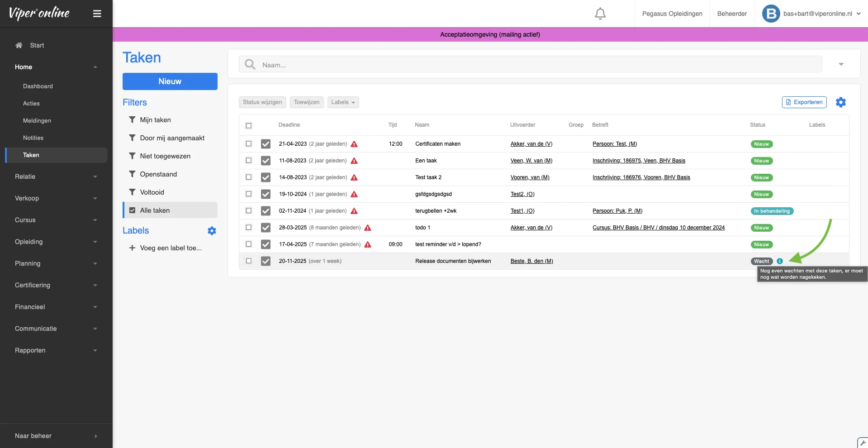The width and height of the screenshot is (868, 448).
Task: Open link 'Persoon: Puk, P. (M)'
Action: tap(617, 211)
